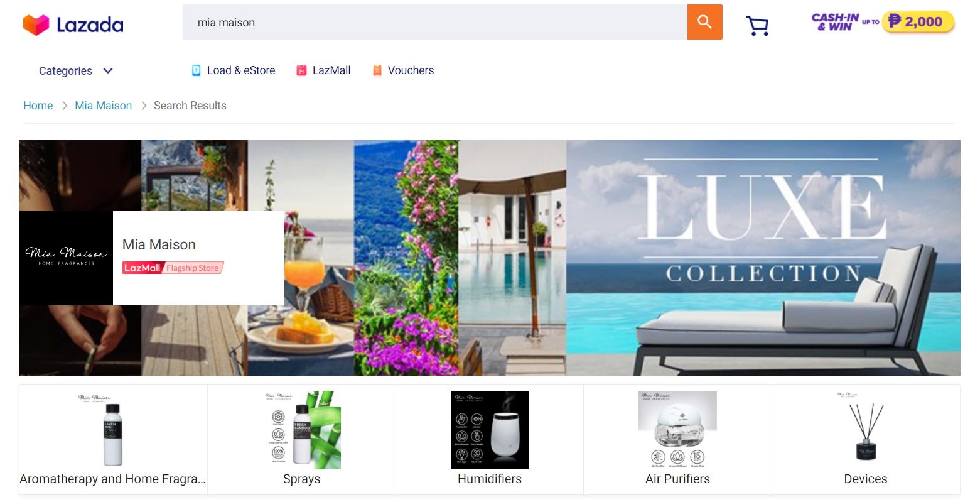Click the Vouchers orange icon
Screen dimensions: 980x502
[377, 70]
